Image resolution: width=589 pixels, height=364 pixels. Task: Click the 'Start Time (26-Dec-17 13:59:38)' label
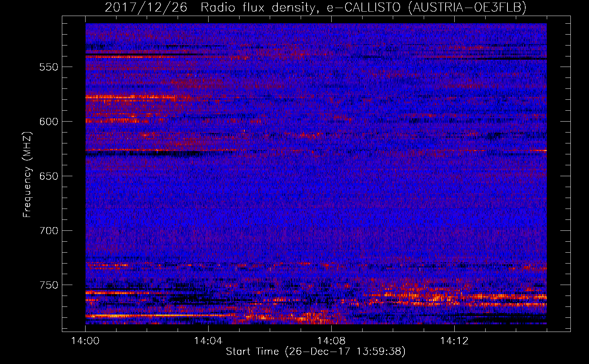(x=316, y=352)
